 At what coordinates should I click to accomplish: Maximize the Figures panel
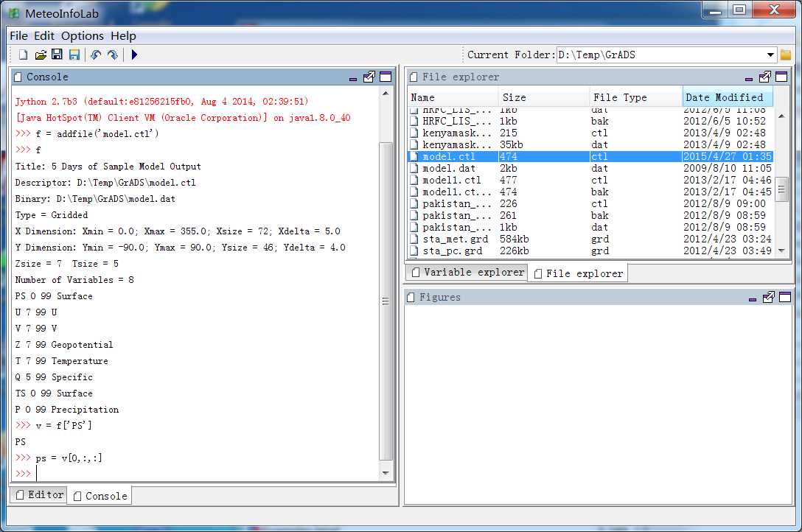click(x=785, y=297)
